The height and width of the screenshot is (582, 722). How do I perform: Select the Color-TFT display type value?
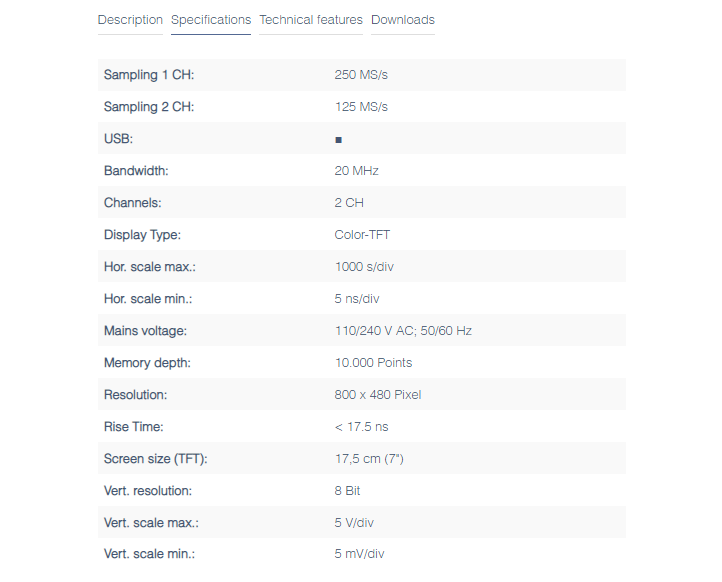(x=362, y=235)
